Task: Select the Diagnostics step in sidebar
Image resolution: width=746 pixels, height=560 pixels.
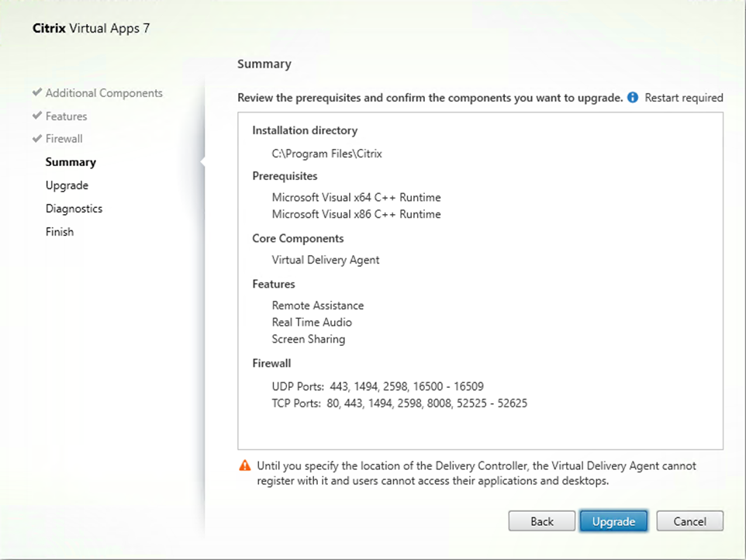Action: tap(74, 209)
